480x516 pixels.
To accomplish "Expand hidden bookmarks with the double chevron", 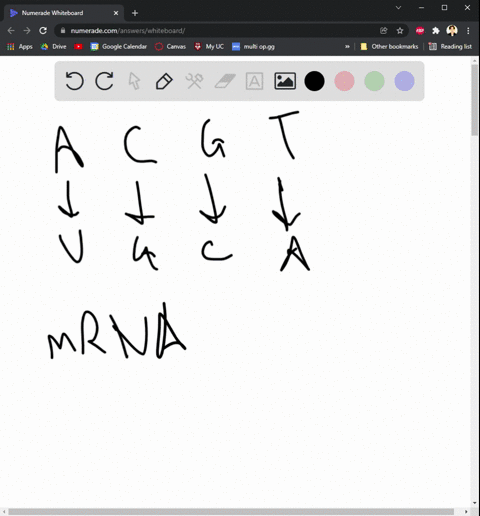I will [x=347, y=47].
